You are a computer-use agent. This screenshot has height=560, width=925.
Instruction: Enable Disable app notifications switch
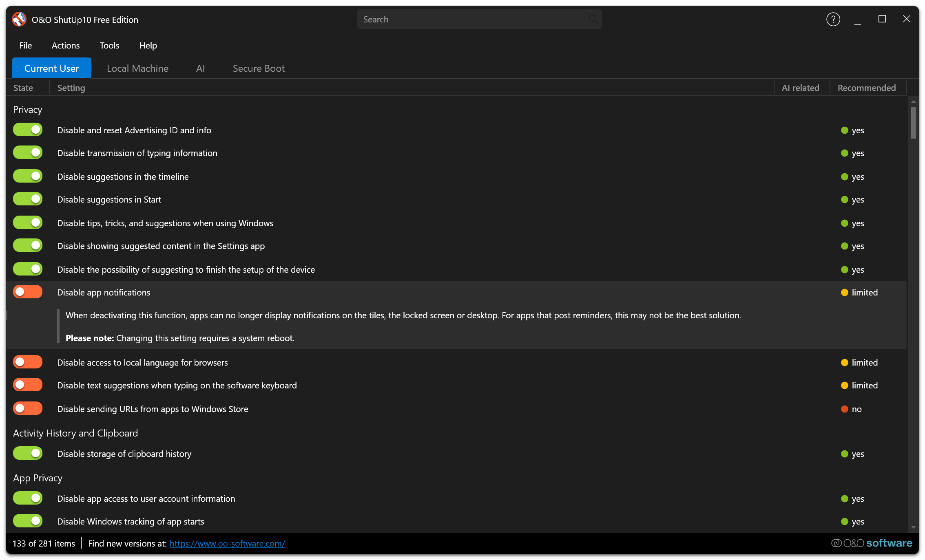(x=28, y=292)
